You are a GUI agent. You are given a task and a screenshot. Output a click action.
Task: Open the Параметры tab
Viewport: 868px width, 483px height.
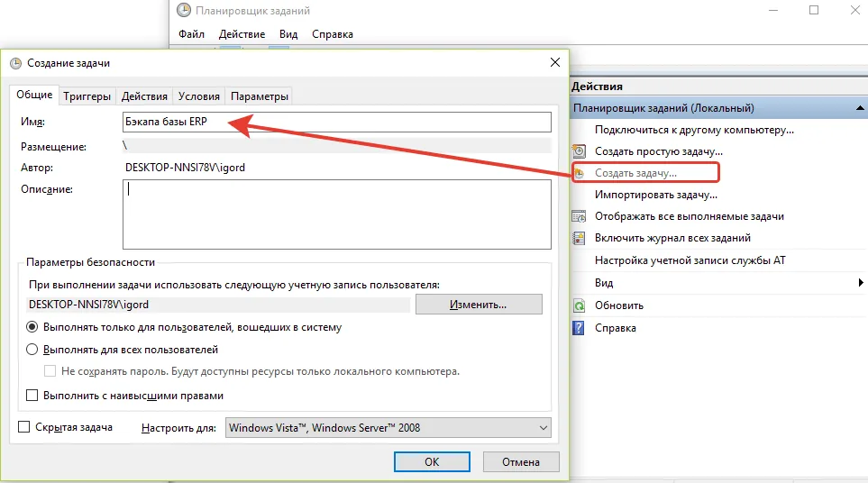(x=259, y=96)
